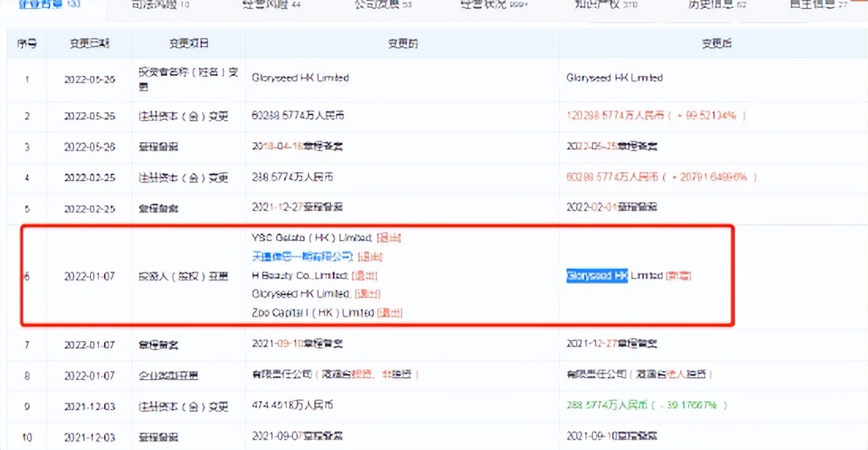Select 2022-05-25章程备案 in row 3

point(612,147)
